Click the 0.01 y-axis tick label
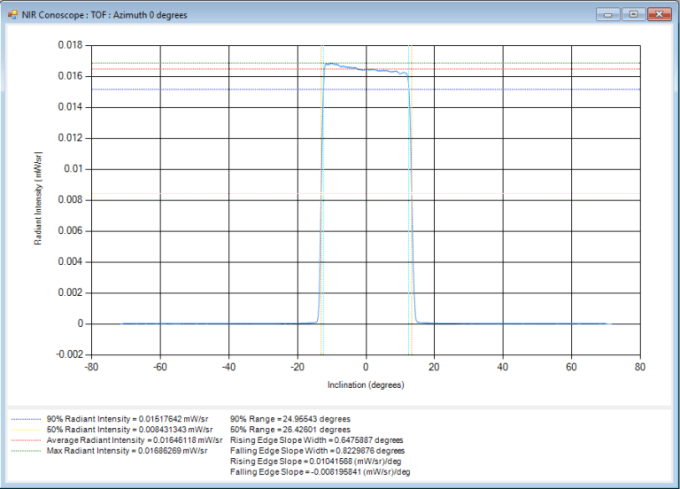This screenshot has width=680, height=489. tap(73, 169)
